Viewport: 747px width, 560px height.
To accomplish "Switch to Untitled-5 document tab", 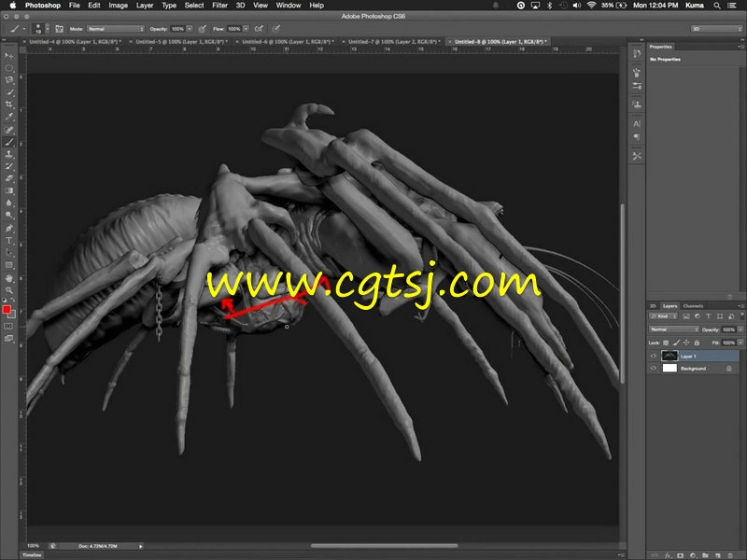I will (x=178, y=42).
